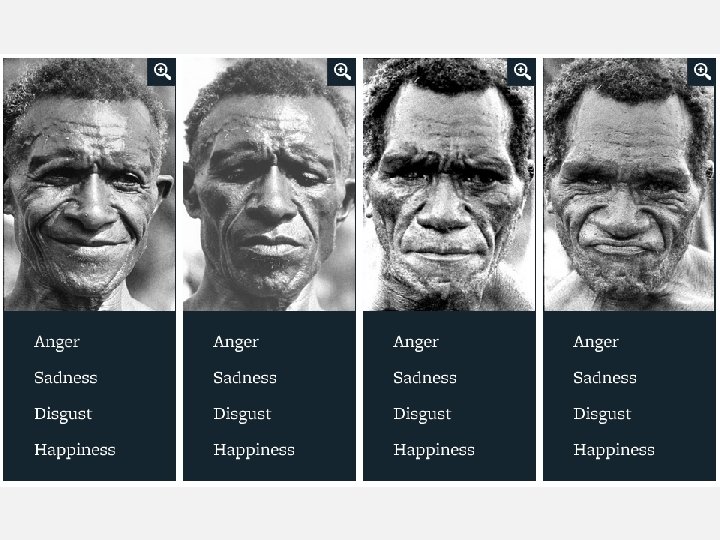
Task: Choose Anger for the first face
Action: (x=57, y=342)
